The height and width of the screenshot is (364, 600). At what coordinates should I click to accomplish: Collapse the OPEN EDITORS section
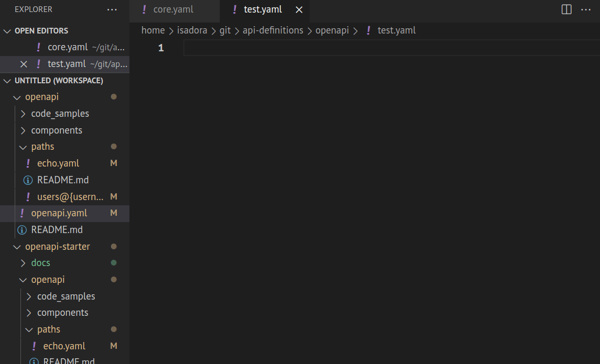(7, 30)
